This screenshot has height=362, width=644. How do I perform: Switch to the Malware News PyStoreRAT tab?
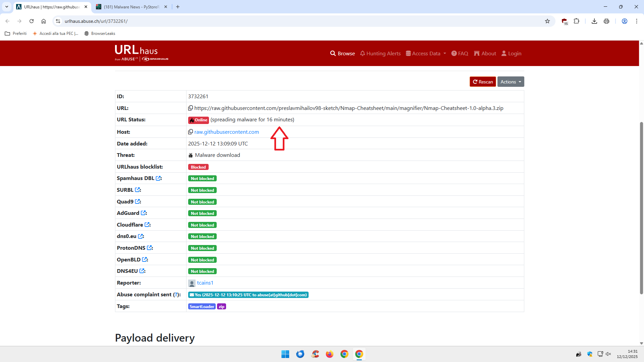tap(131, 7)
